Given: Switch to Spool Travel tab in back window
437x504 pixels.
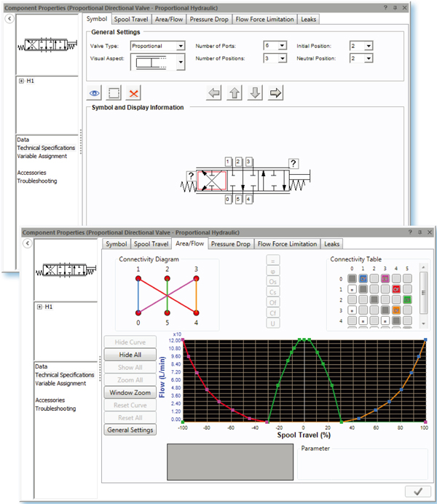Looking at the screenshot, I should pyautogui.click(x=131, y=19).
